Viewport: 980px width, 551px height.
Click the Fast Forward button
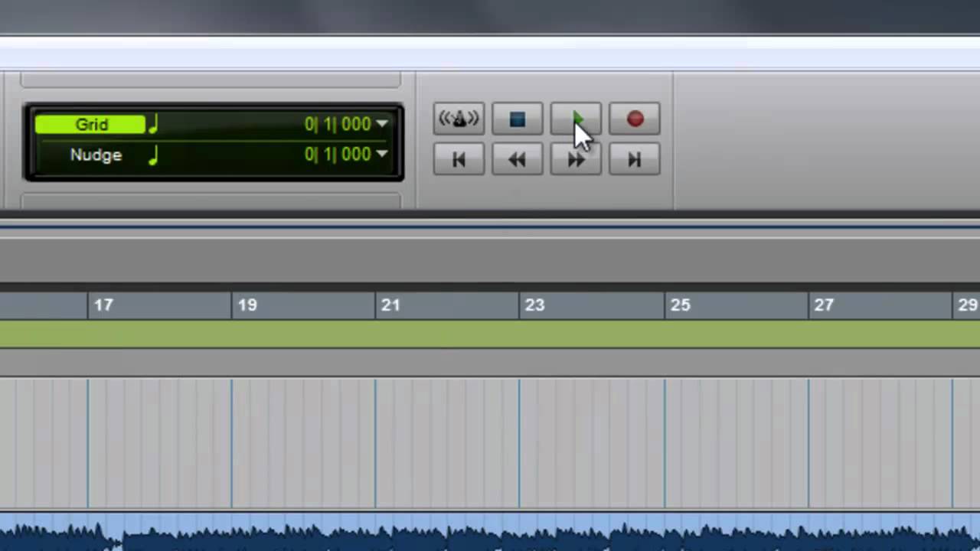pyautogui.click(x=576, y=159)
